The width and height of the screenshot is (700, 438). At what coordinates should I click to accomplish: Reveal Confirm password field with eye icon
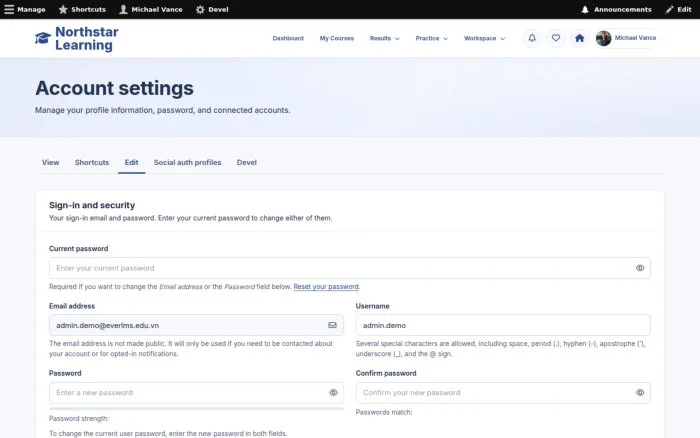point(640,392)
